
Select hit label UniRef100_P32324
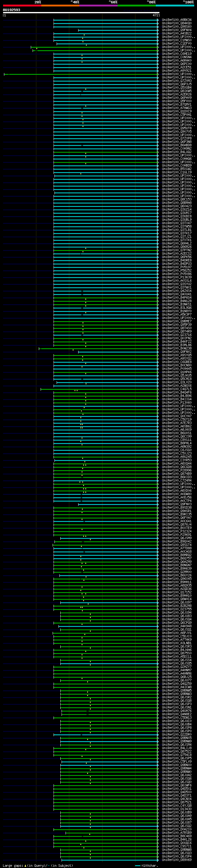click(177, 531)
